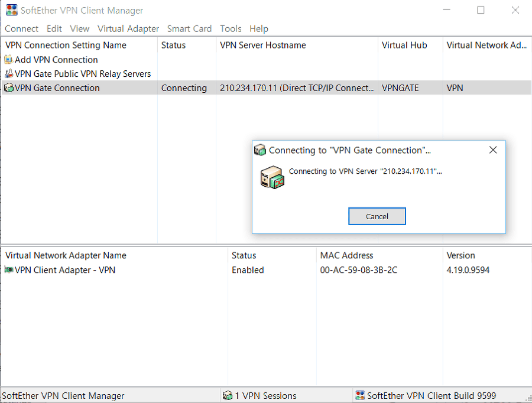Sort adapters by Status column header
The height and width of the screenshot is (403, 532).
[272, 255]
